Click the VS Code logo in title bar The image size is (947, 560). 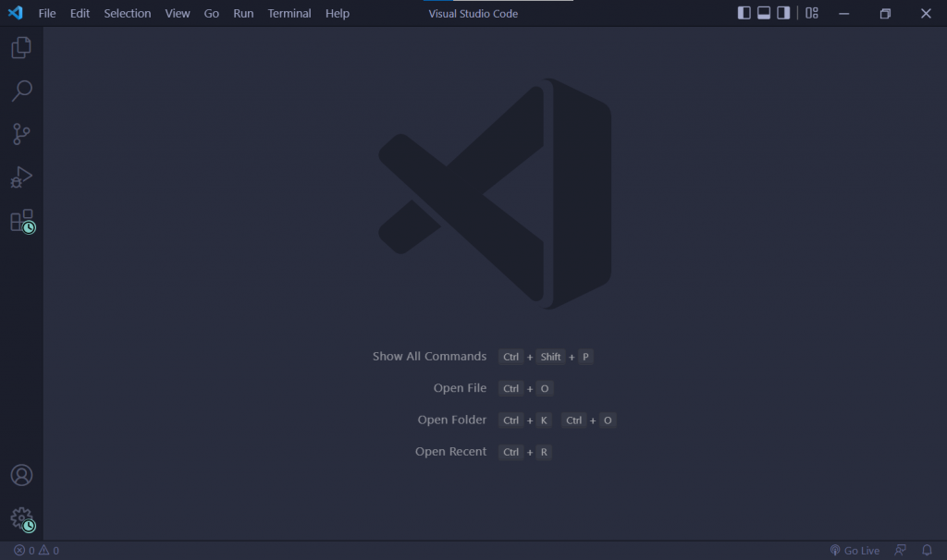(16, 13)
